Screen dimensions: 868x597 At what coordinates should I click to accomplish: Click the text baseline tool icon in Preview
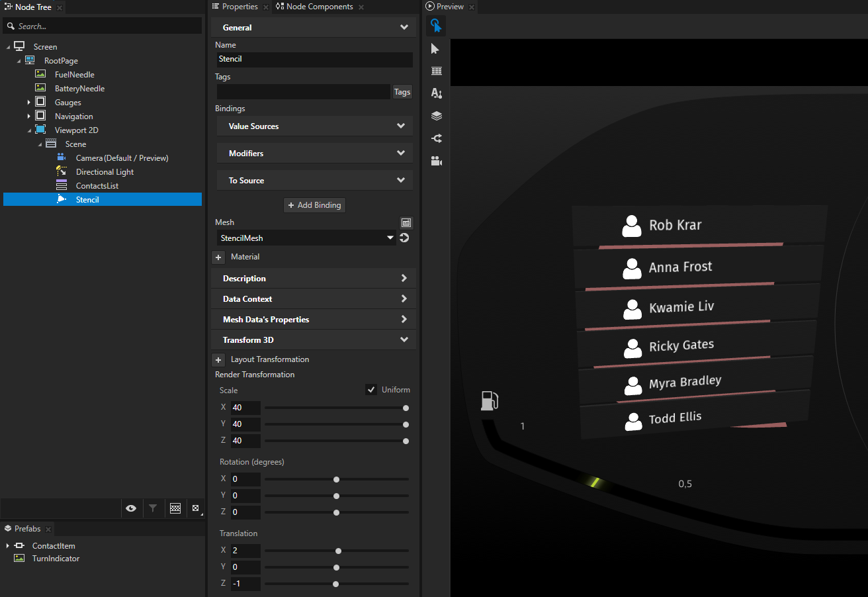point(436,93)
